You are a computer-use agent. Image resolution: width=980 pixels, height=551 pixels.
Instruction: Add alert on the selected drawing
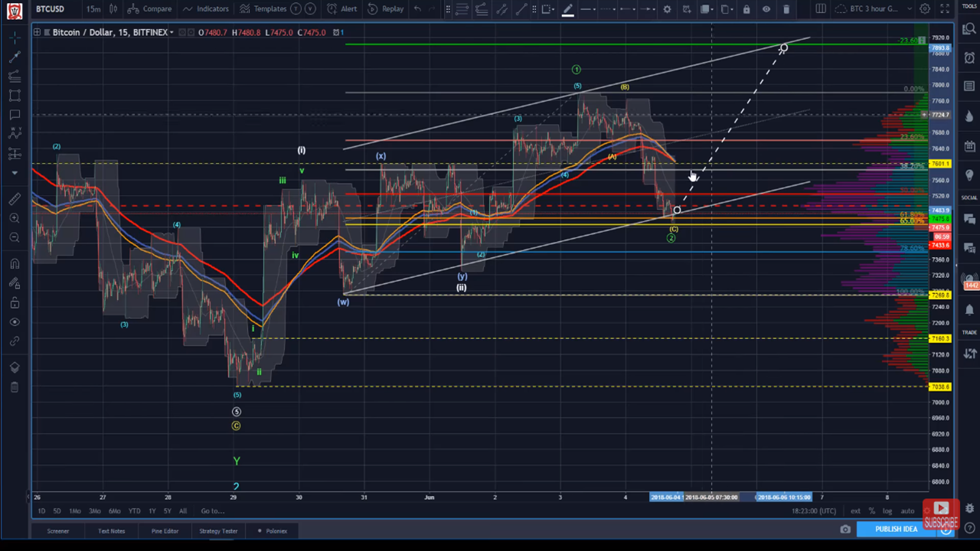coord(686,9)
